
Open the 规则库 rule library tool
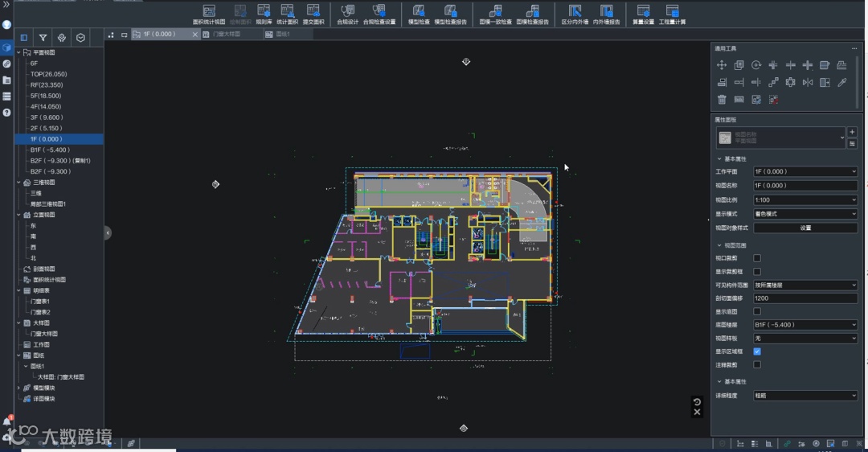(264, 15)
